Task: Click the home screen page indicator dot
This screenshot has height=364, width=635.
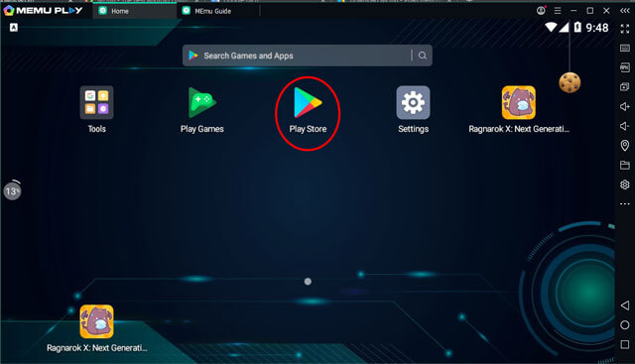Action: [308, 282]
